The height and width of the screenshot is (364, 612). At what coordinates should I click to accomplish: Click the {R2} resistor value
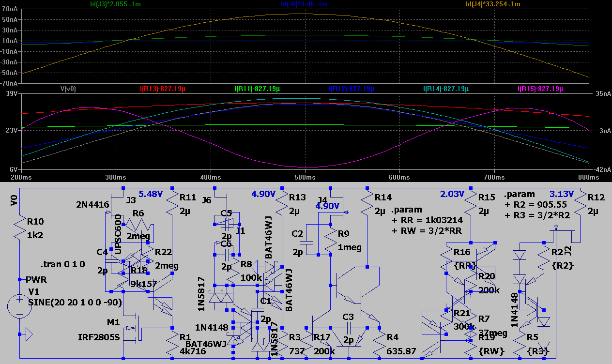coord(562,265)
